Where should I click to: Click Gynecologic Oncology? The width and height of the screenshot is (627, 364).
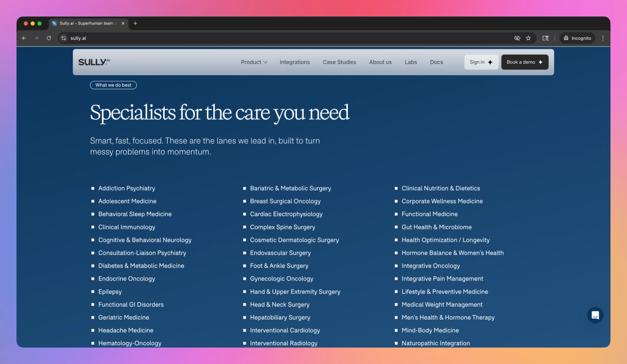[282, 279]
